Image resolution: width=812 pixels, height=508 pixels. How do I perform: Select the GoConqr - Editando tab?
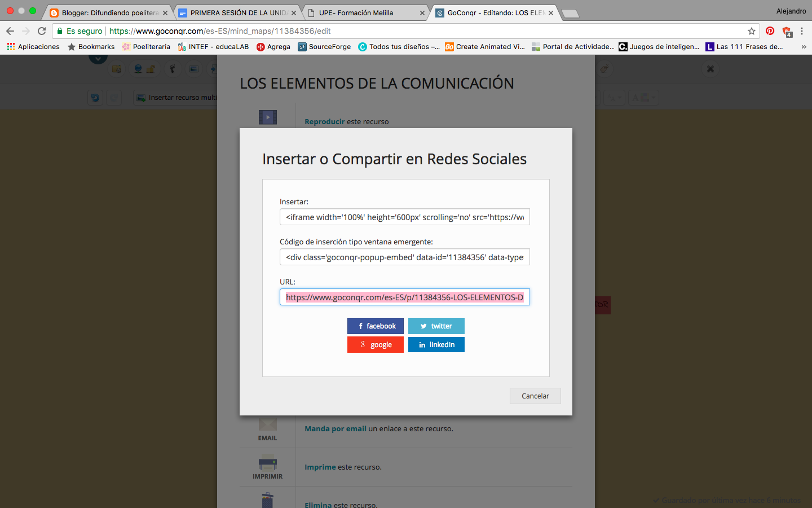(496, 12)
